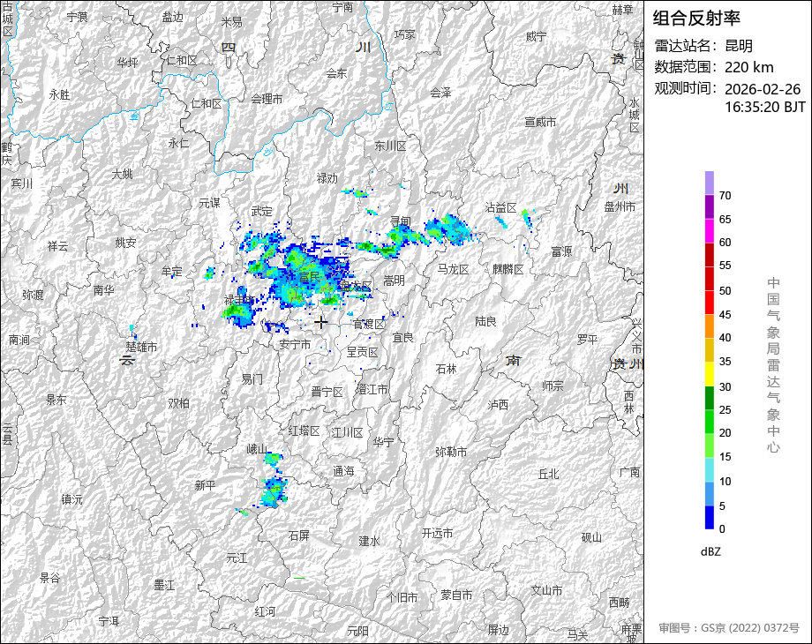Click the 麒麟区 map label
Viewport: 812px width, 644px height.
508,269
